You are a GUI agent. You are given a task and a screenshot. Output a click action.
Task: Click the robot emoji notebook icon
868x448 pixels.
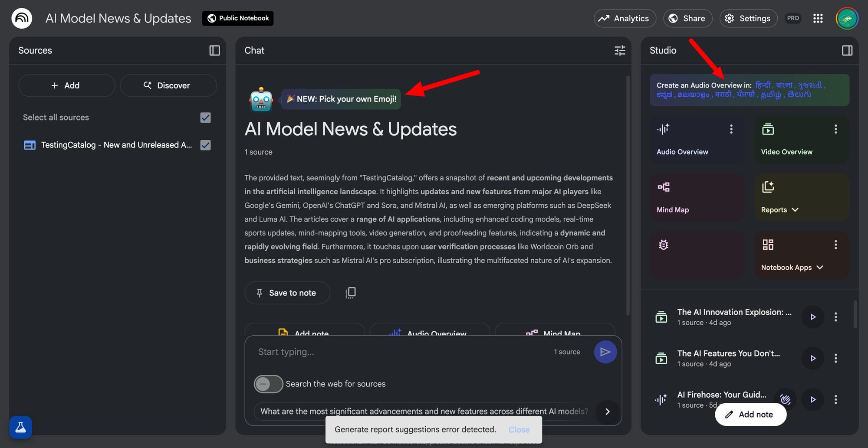(261, 99)
